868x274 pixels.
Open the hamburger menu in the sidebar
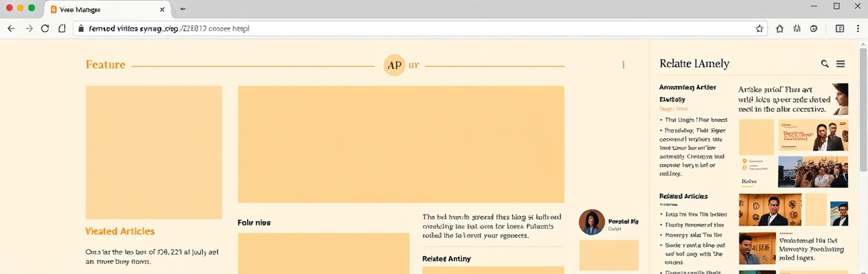coord(841,64)
